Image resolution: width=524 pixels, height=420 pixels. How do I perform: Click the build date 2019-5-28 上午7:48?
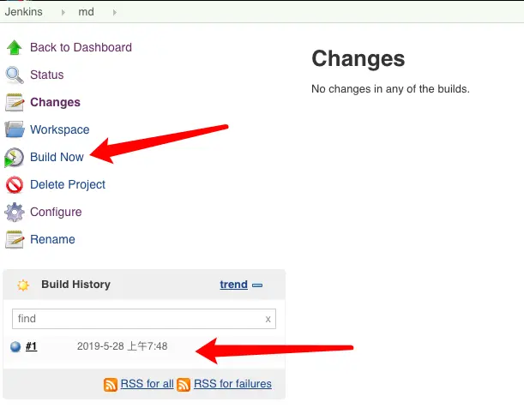(122, 346)
